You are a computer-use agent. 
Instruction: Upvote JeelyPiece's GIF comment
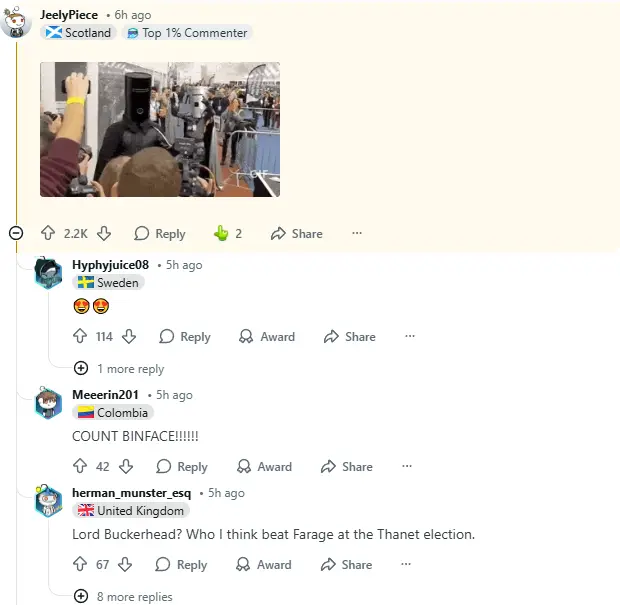pos(48,233)
